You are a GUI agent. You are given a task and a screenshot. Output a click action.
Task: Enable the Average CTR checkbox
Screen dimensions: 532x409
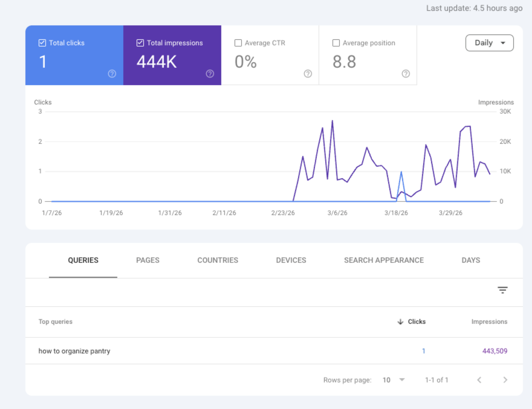coord(238,43)
